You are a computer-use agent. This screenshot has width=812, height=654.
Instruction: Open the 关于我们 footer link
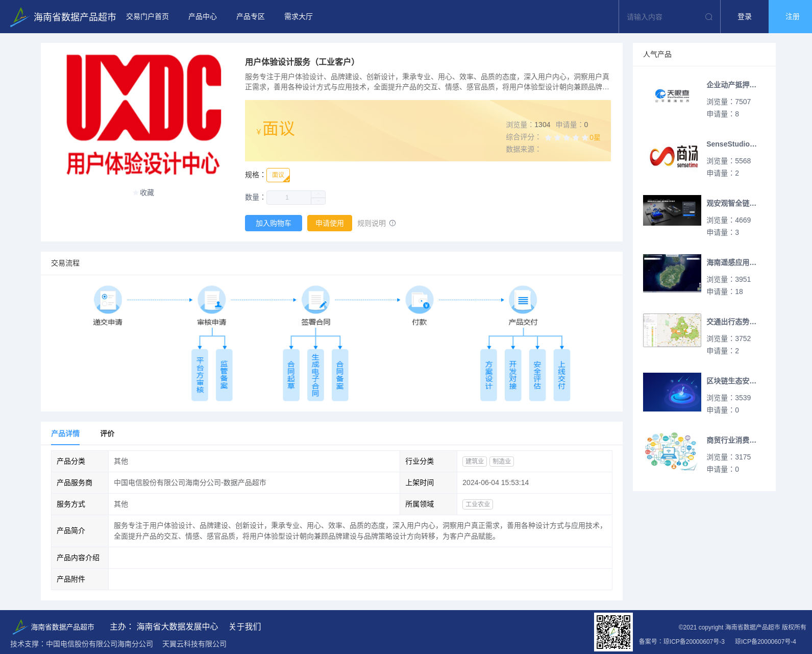[245, 626]
